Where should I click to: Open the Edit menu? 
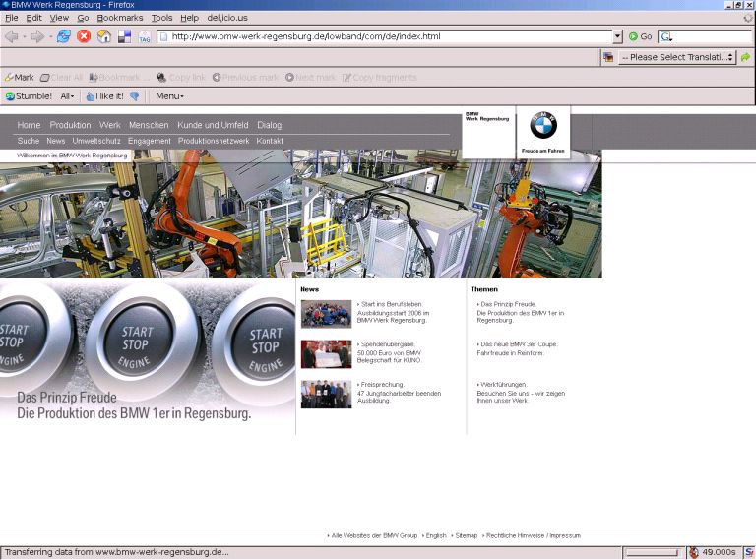click(x=33, y=18)
